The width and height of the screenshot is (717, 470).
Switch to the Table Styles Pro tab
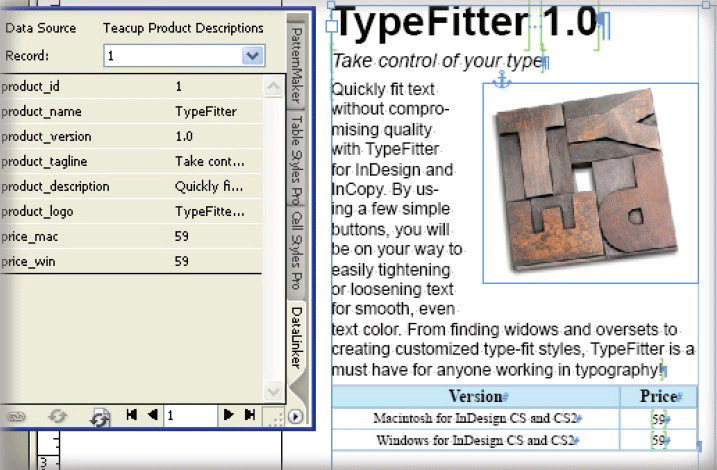coord(296,159)
